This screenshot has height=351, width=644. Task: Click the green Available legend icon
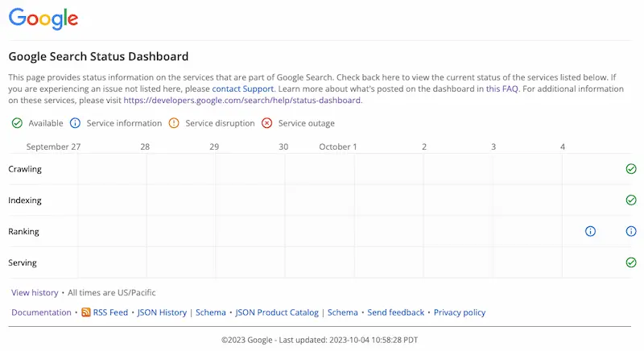17,123
